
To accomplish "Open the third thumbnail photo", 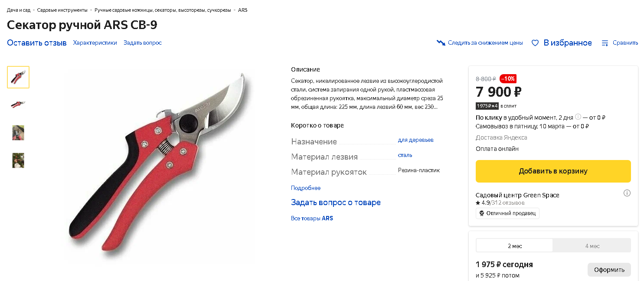I will click(18, 133).
